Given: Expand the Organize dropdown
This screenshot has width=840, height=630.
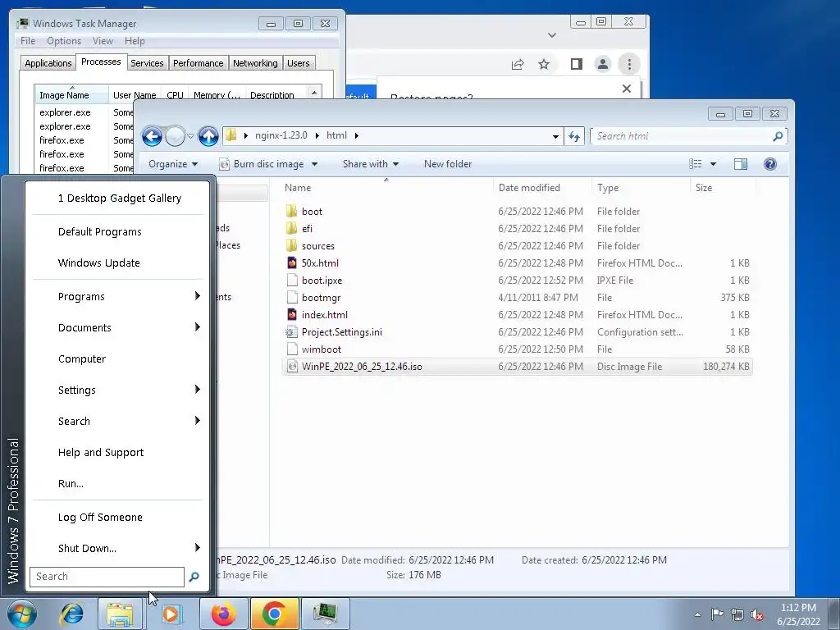Looking at the screenshot, I should tap(173, 164).
